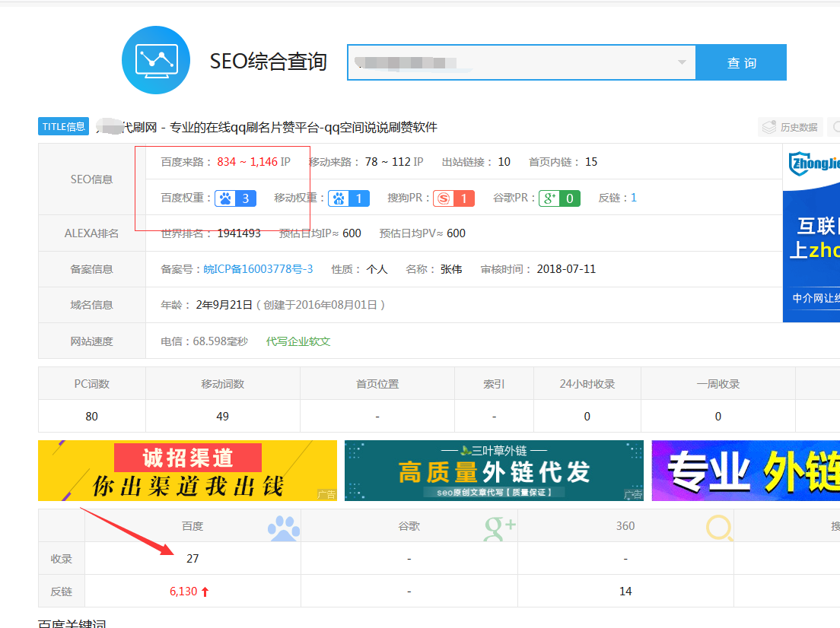Click the Sogou PR red badge
This screenshot has width=840, height=628.
tap(453, 198)
